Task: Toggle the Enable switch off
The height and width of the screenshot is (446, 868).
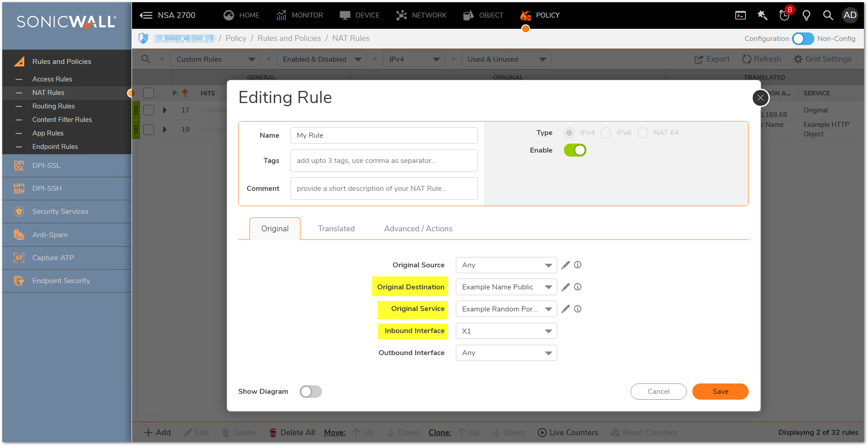Action: (x=575, y=150)
